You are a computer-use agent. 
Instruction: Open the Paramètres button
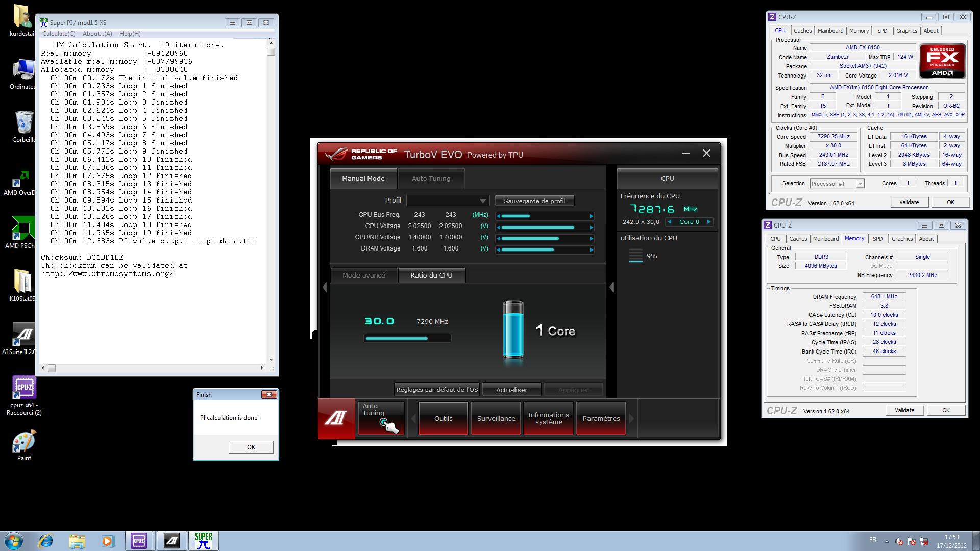[x=601, y=418]
